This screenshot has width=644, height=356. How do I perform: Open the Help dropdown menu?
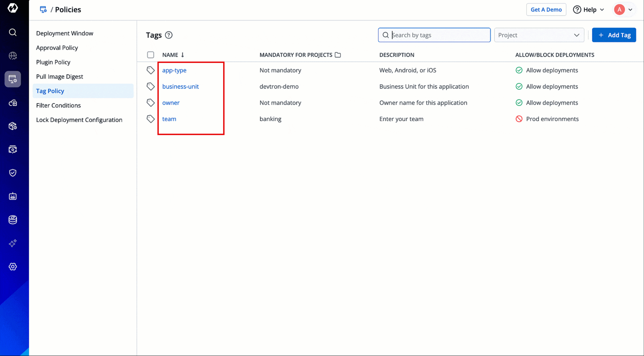589,10
